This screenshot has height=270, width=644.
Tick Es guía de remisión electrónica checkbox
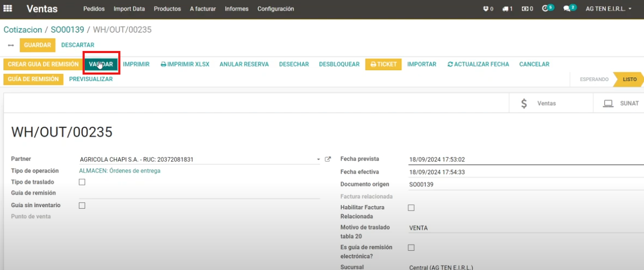point(411,247)
